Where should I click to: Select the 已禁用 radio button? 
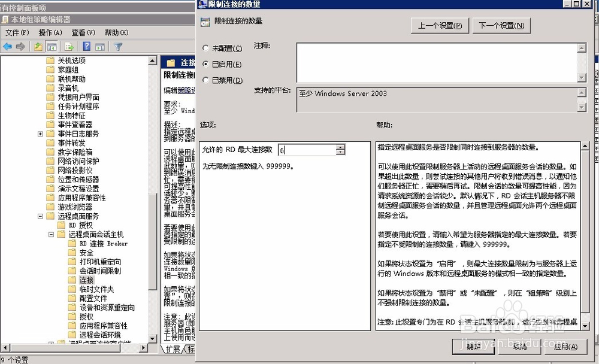207,80
